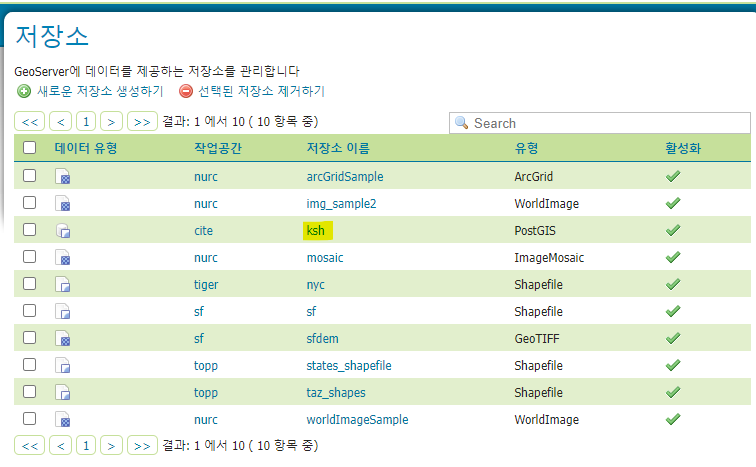Viewport: 756px width, 467px height.
Task: Open the highlighted ksh store link
Action: pos(316,231)
